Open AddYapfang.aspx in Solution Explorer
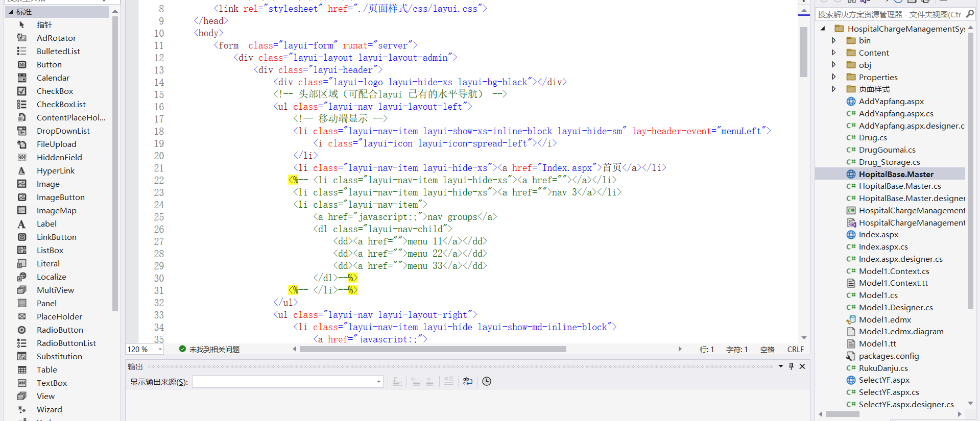 click(x=891, y=102)
